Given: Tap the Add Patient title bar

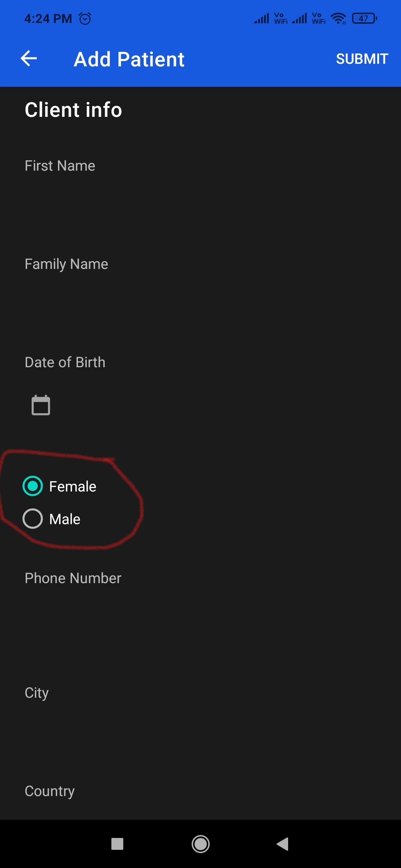Looking at the screenshot, I should (129, 59).
